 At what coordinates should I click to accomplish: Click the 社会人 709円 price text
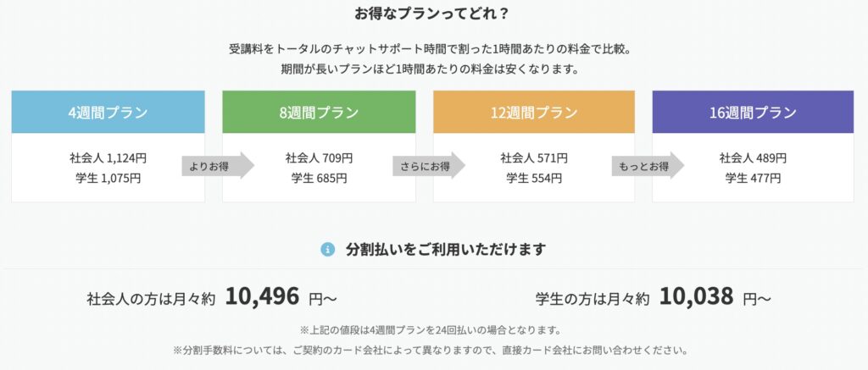tap(319, 158)
